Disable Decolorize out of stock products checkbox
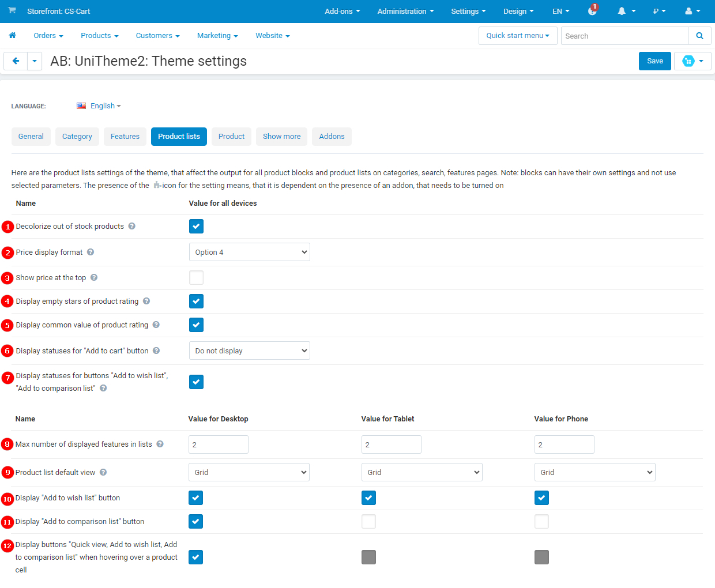The image size is (715, 588). [x=196, y=227]
